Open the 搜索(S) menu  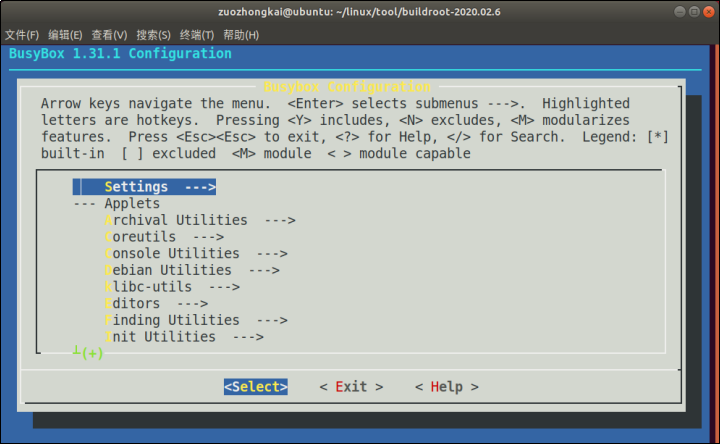click(153, 35)
